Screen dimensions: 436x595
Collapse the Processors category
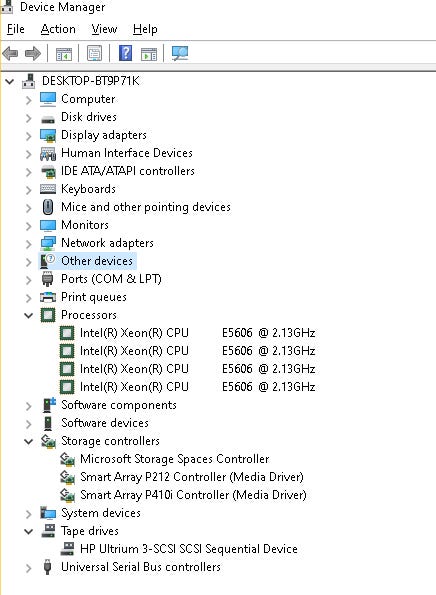click(28, 315)
